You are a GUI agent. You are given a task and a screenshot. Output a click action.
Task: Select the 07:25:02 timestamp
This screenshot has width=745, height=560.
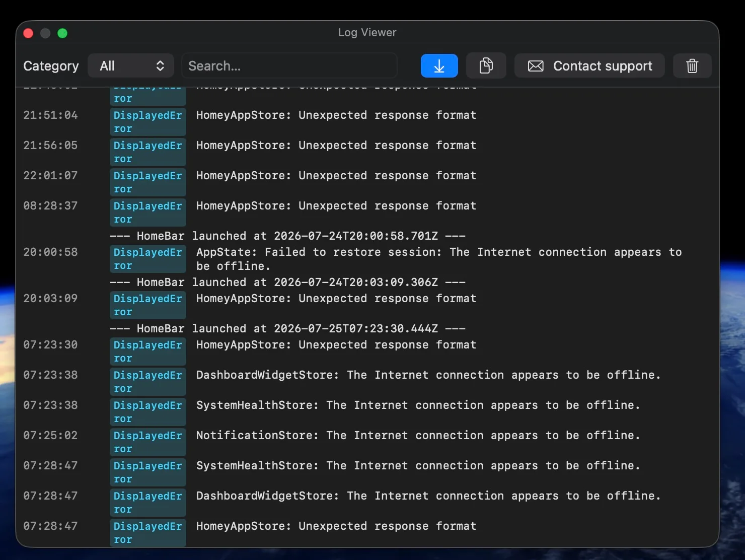(x=50, y=436)
